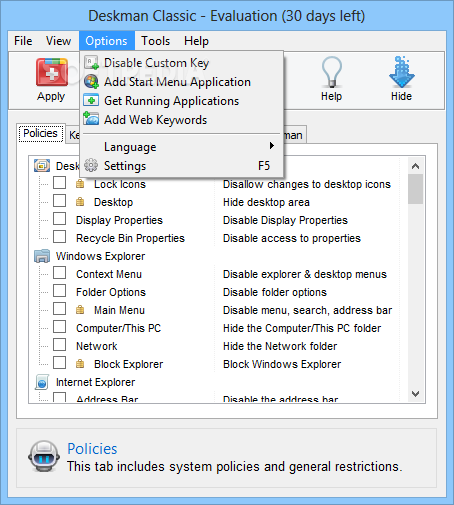Toggle the Main Menu checkbox

[59, 309]
